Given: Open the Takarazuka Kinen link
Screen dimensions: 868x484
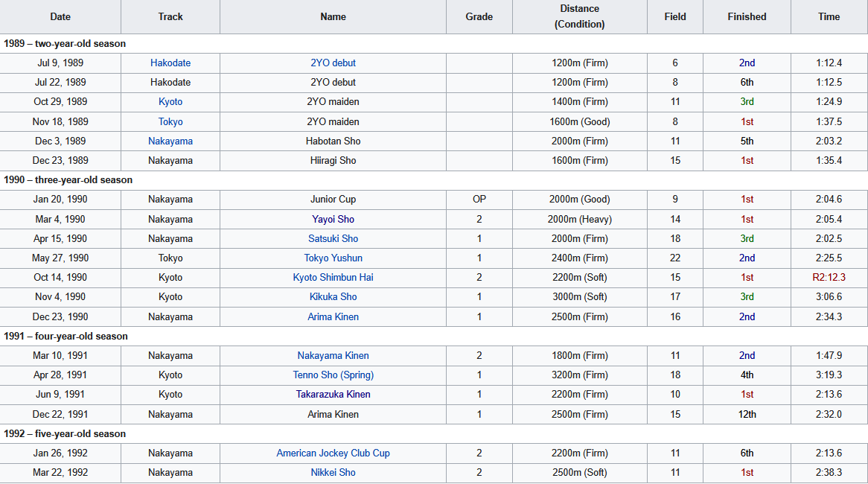Looking at the screenshot, I should click(x=333, y=395).
